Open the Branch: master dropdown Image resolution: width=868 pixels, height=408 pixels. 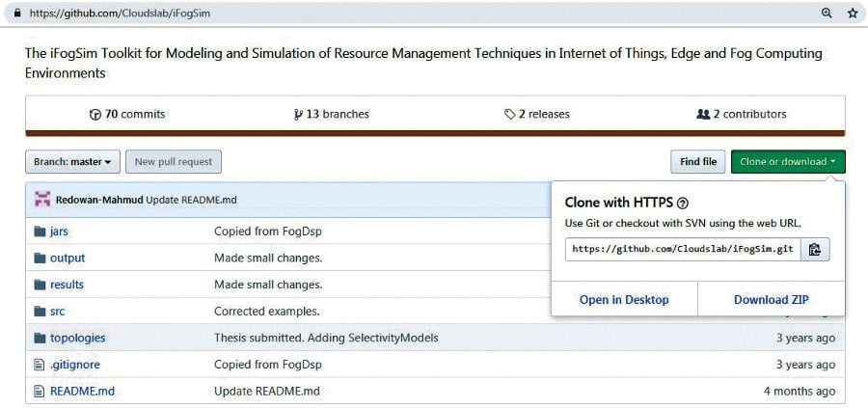click(x=72, y=162)
